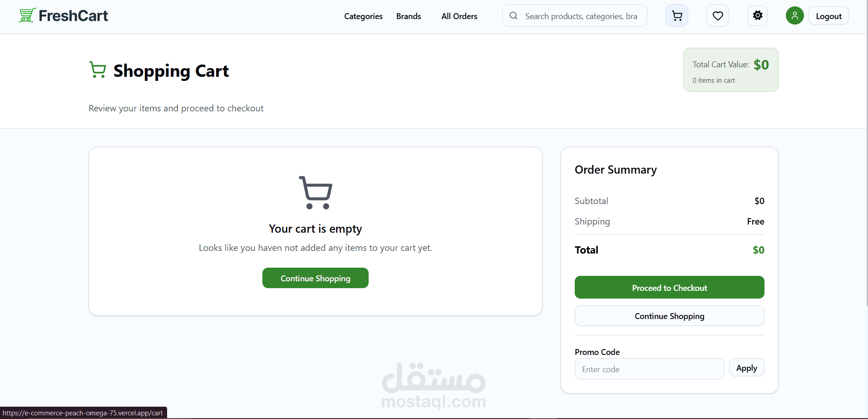Click Continue Shopping under Order Summary
The height and width of the screenshot is (419, 868).
coord(669,316)
